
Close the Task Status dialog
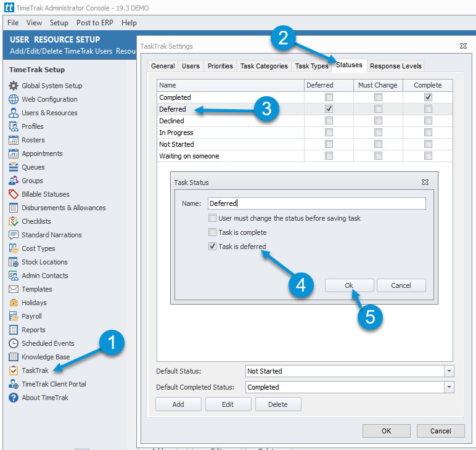tap(425, 182)
